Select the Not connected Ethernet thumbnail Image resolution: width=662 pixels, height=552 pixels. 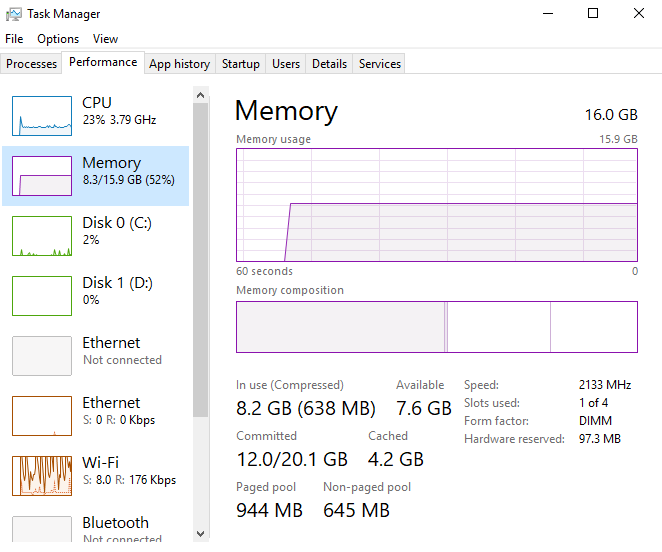coord(42,356)
